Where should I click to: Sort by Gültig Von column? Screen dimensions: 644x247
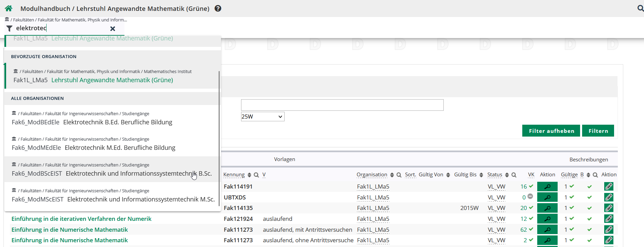448,175
